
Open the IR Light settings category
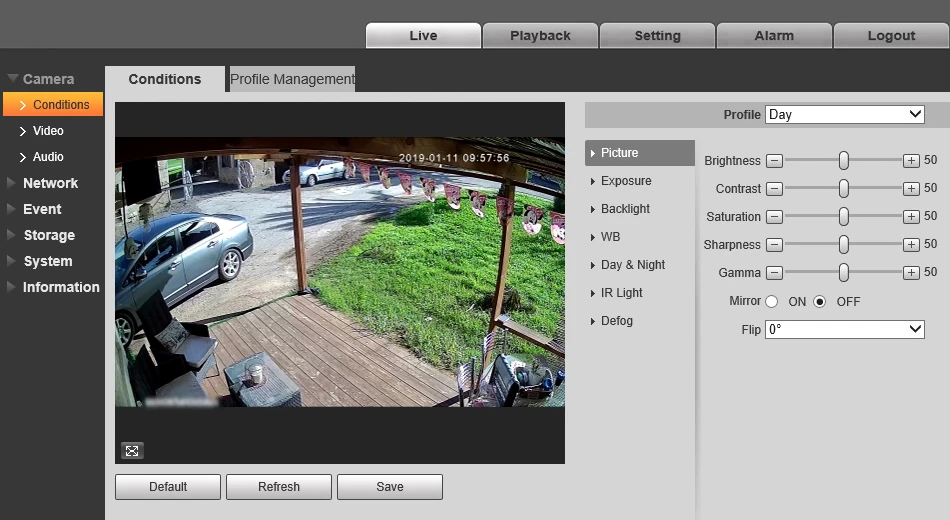coord(616,293)
